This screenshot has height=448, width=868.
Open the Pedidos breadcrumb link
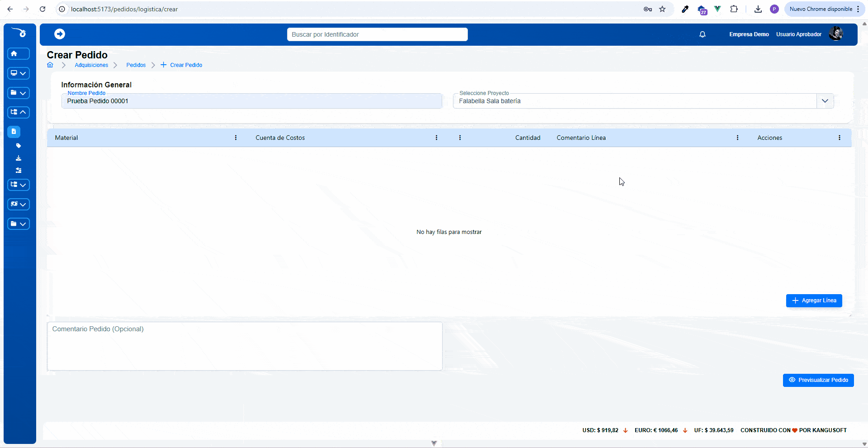[136, 65]
